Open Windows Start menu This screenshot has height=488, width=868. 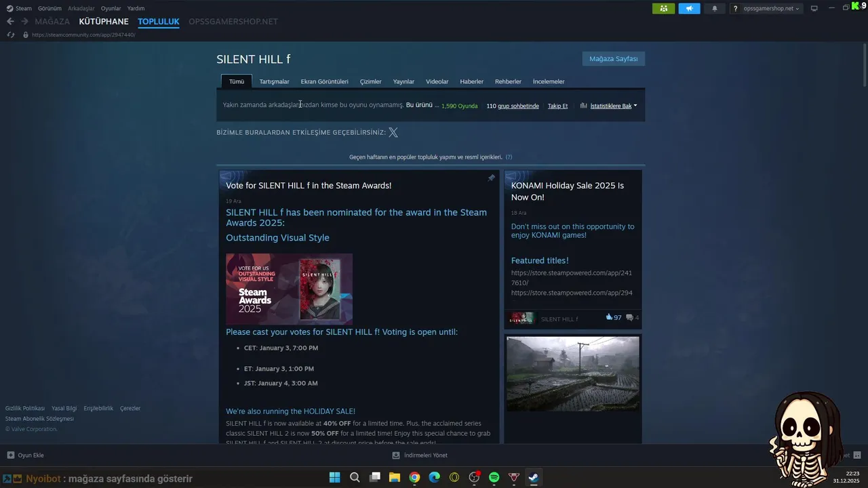(x=334, y=477)
